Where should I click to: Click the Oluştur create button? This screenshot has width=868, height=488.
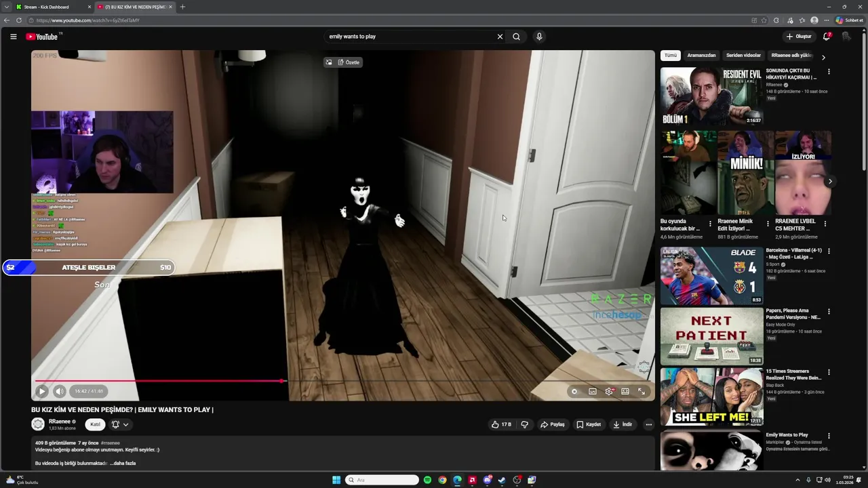pos(799,37)
